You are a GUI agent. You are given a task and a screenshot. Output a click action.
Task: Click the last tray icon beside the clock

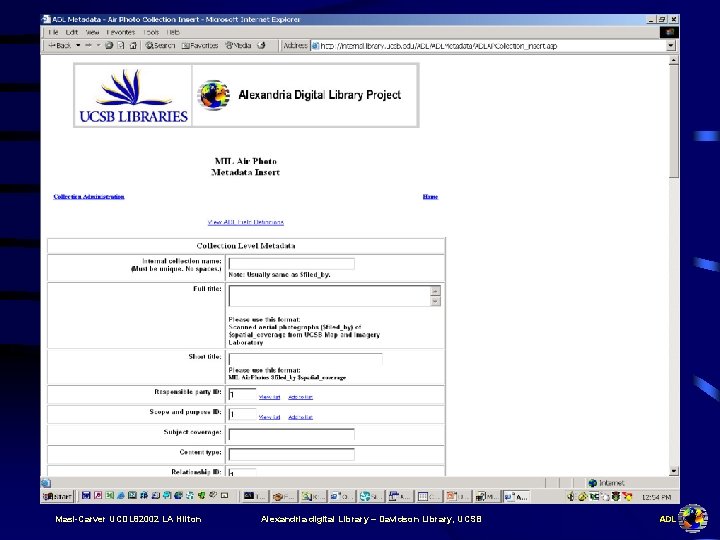pyautogui.click(x=627, y=496)
